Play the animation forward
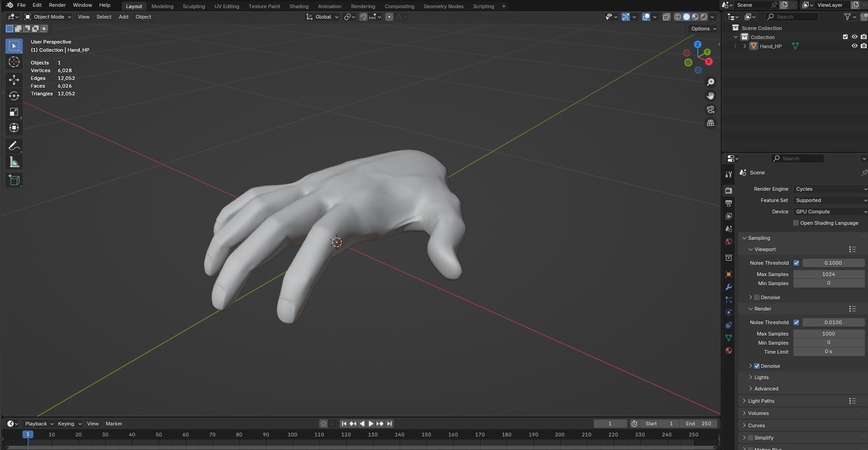This screenshot has width=868, height=450. pos(371,424)
